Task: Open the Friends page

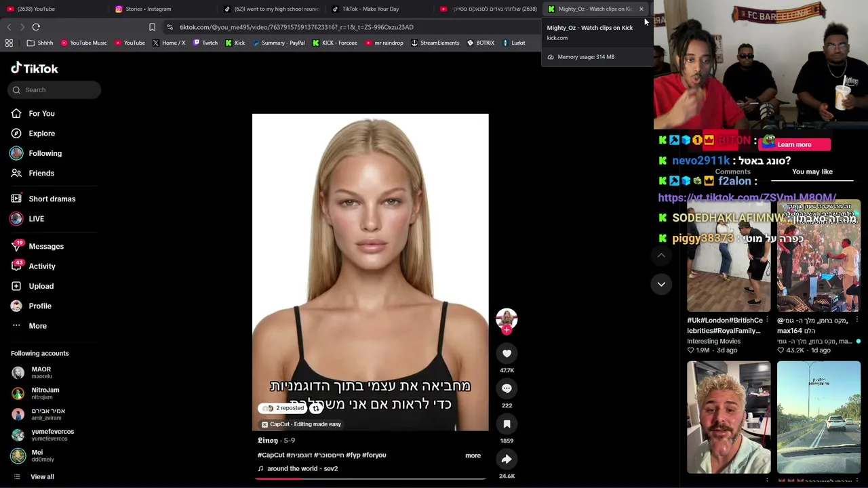Action: coord(41,173)
